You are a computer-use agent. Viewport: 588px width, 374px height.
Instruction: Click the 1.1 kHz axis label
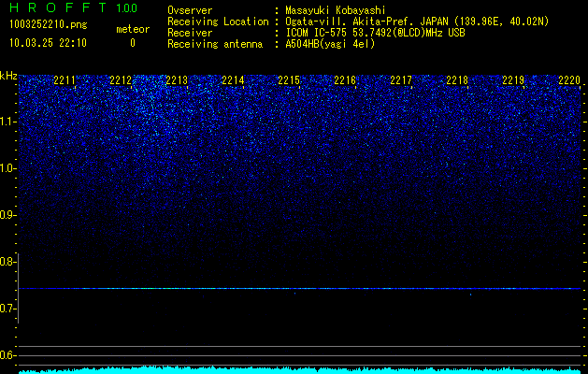(7, 122)
